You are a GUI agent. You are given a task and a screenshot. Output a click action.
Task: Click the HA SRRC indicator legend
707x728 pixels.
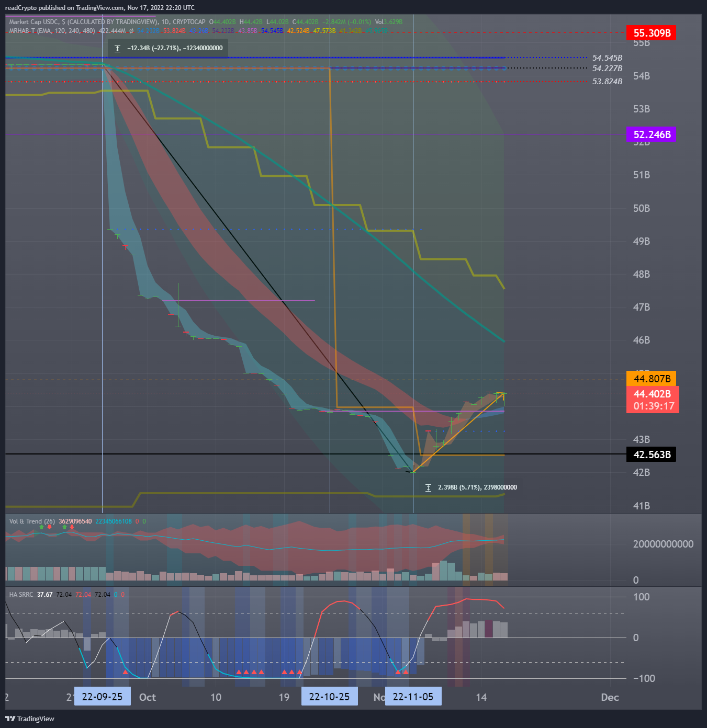click(x=21, y=595)
